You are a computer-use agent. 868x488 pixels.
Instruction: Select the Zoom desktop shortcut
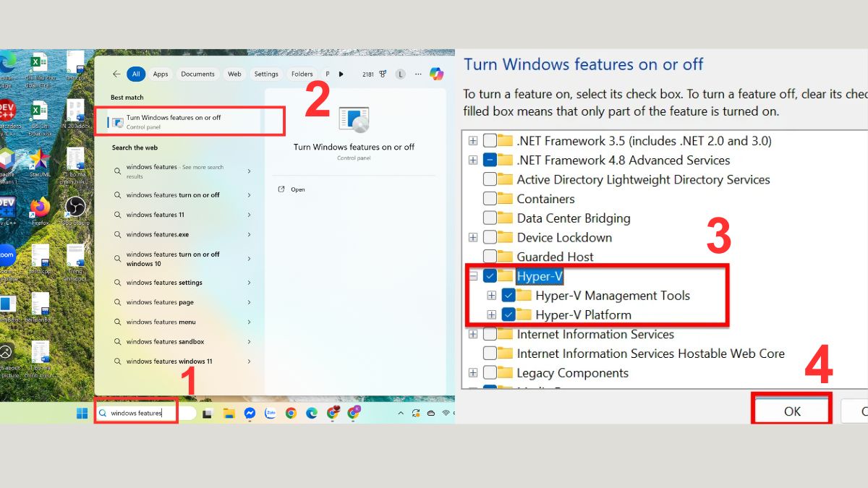(x=7, y=261)
